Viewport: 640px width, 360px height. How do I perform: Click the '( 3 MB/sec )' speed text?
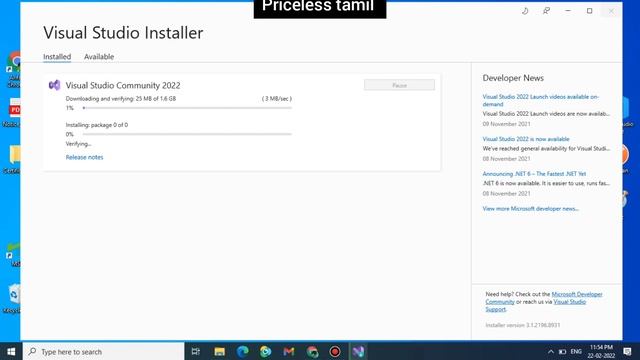277,99
